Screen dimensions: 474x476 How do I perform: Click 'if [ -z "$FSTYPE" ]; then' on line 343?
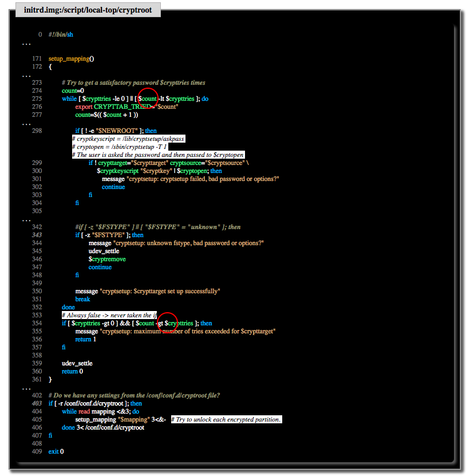coord(109,235)
